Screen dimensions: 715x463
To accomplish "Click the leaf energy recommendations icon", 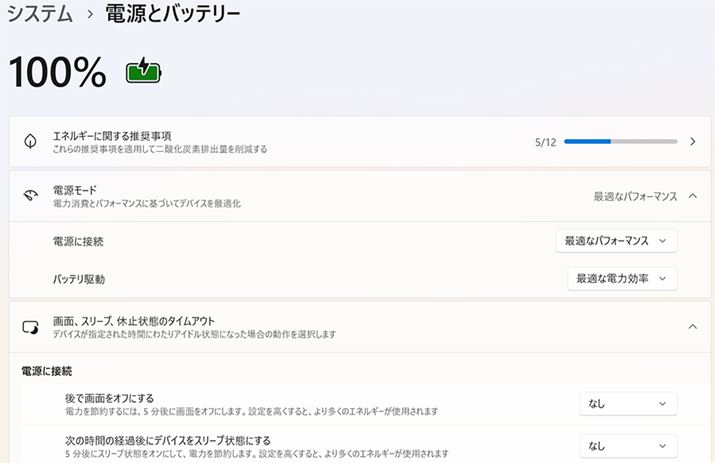I will click(x=31, y=141).
